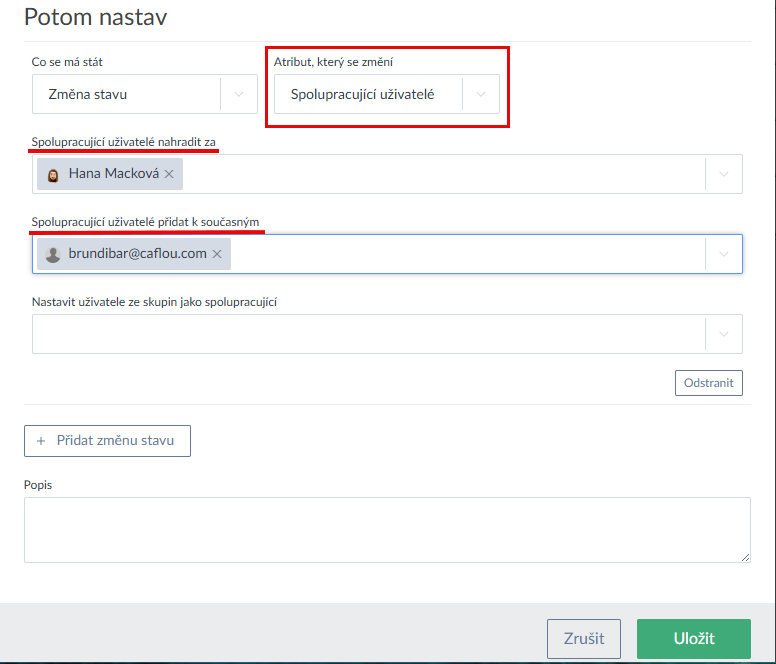Click the Spolupracující uživatelé selected attribute value

(362, 94)
